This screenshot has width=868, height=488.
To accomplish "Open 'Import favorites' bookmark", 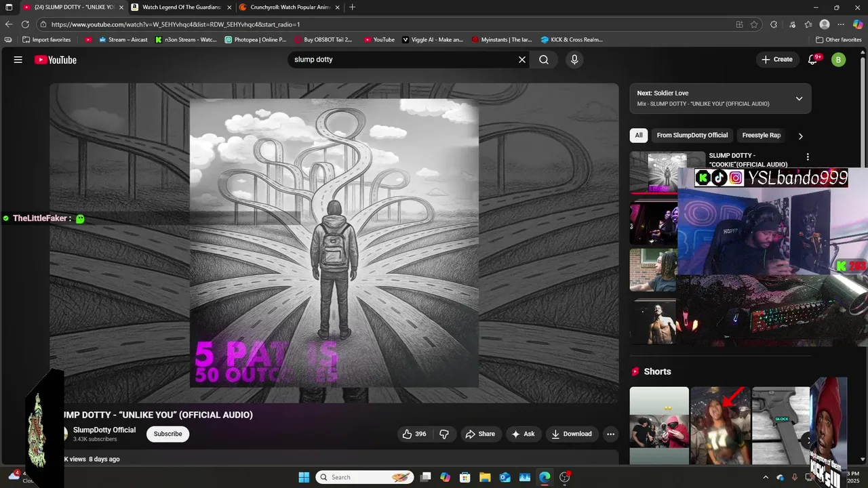I will (46, 40).
